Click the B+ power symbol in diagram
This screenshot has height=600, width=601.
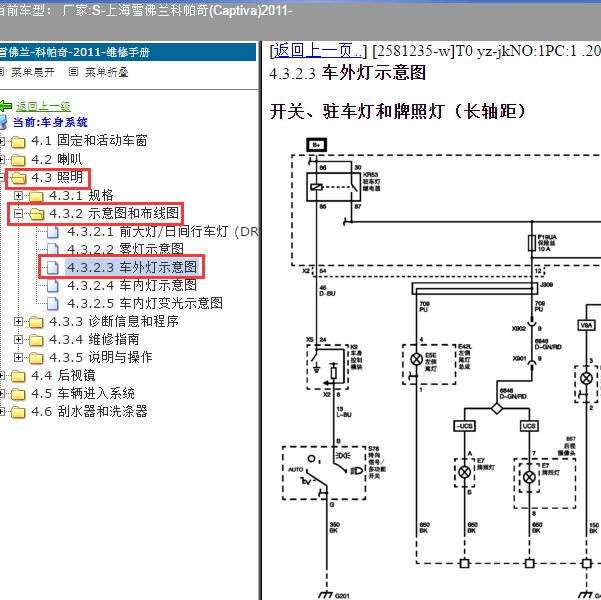coord(316,145)
